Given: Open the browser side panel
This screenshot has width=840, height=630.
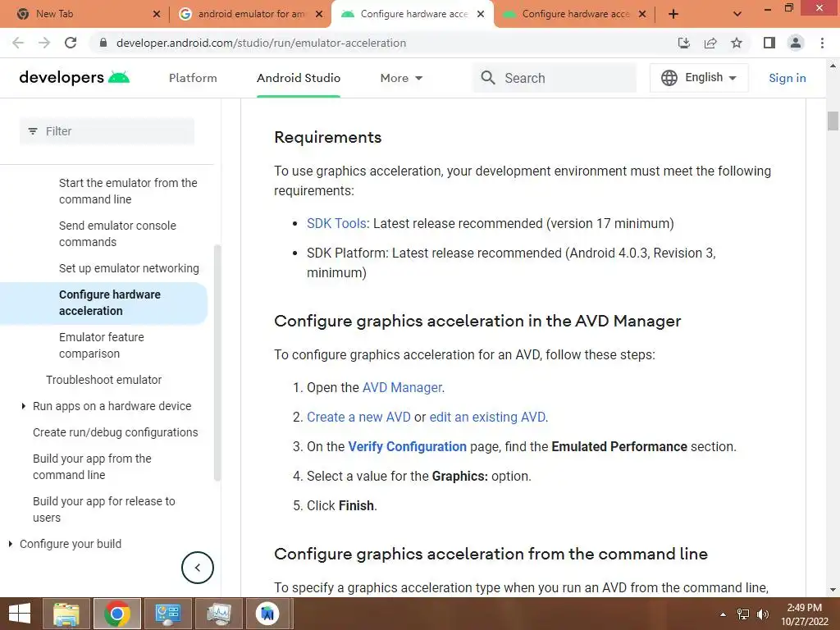Looking at the screenshot, I should pos(769,43).
